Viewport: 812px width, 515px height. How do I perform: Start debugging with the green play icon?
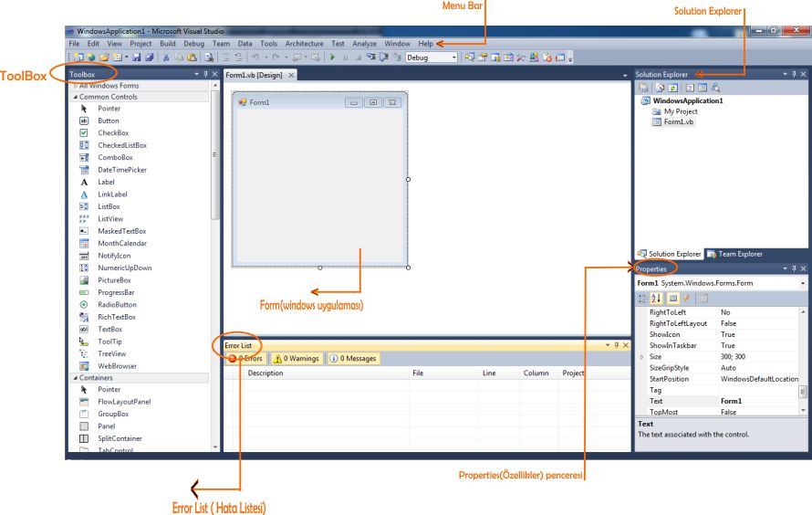pyautogui.click(x=332, y=57)
